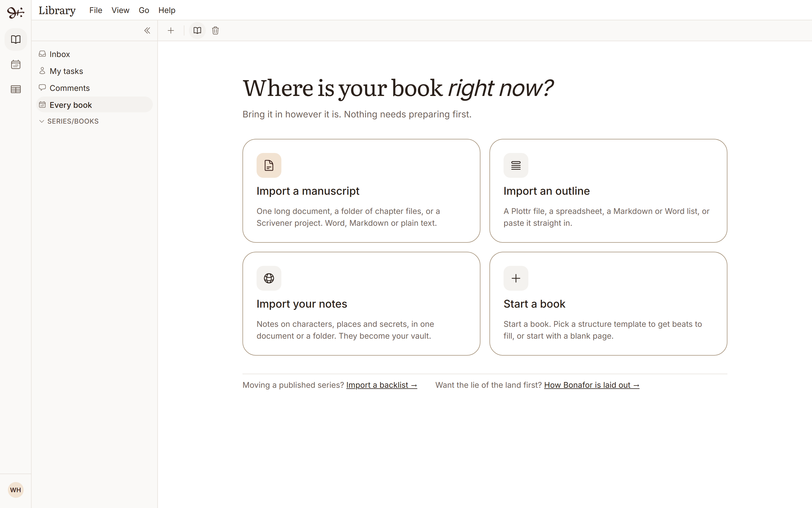
Task: Choose Start a book card
Action: coord(608,304)
